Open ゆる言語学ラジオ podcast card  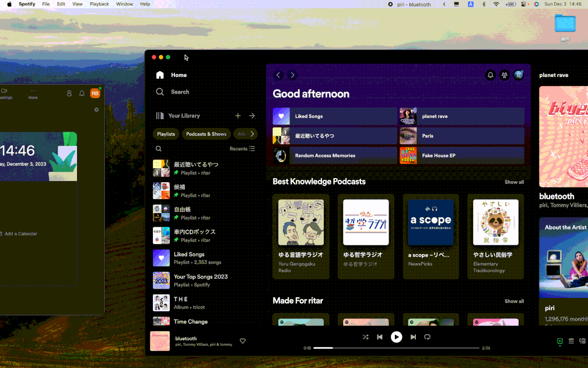(301, 237)
